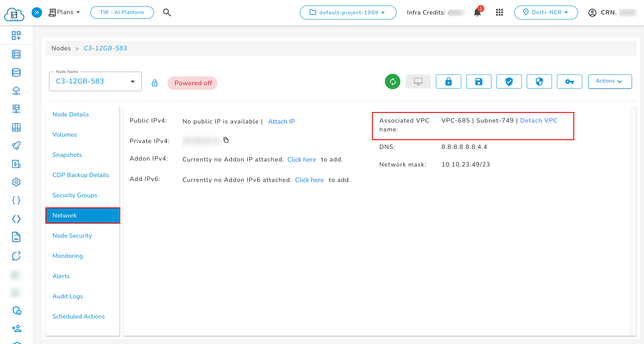Open the node console monitor icon
Image resolution: width=644 pixels, height=344 pixels.
418,81
